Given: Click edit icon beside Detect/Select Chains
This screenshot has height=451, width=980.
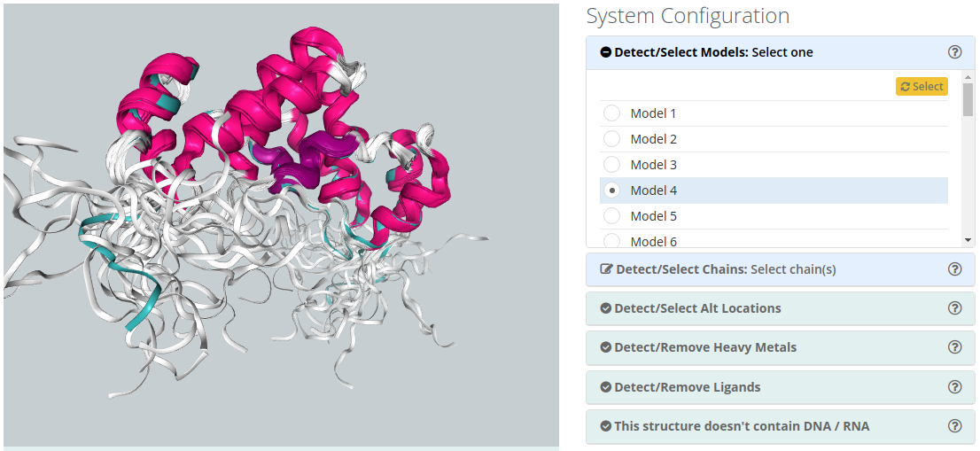Looking at the screenshot, I should (607, 269).
